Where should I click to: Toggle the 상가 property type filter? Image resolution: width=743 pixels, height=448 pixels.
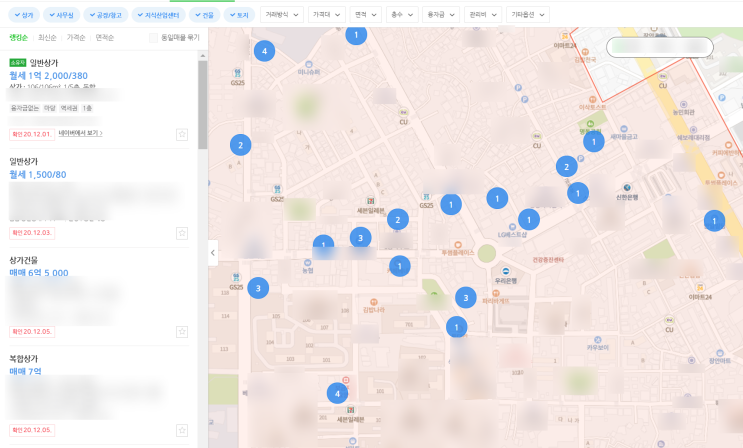pyautogui.click(x=24, y=15)
